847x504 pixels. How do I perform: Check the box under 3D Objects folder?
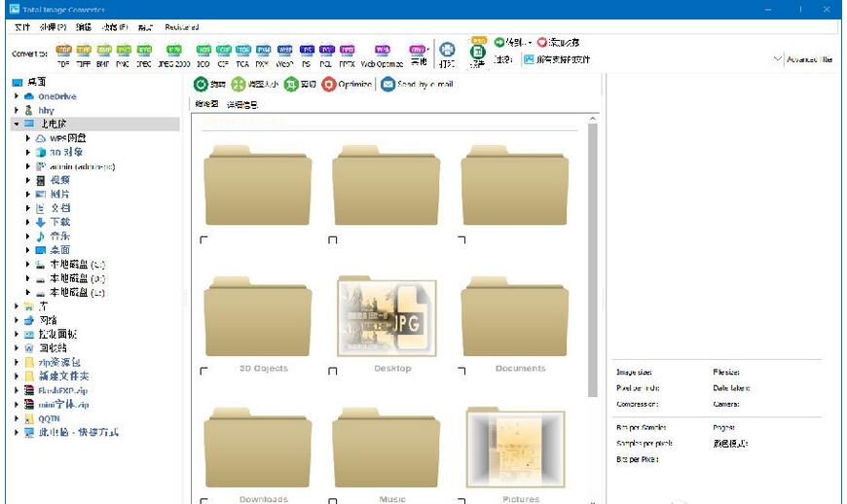tap(203, 371)
